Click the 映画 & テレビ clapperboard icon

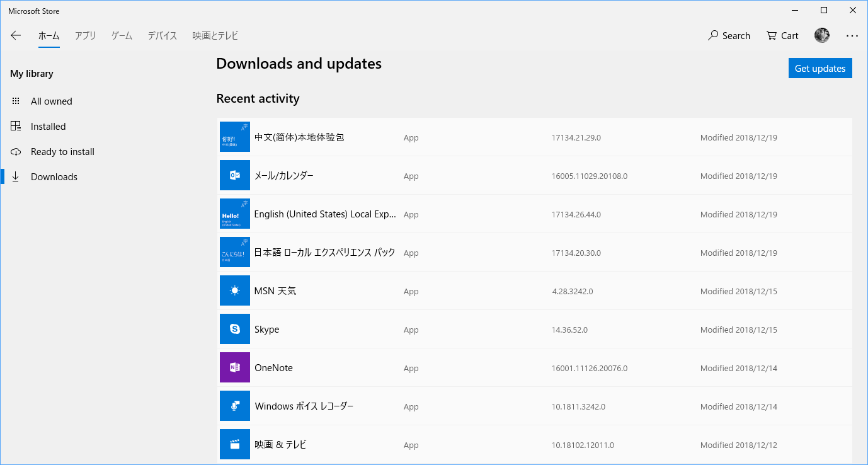pyautogui.click(x=235, y=444)
